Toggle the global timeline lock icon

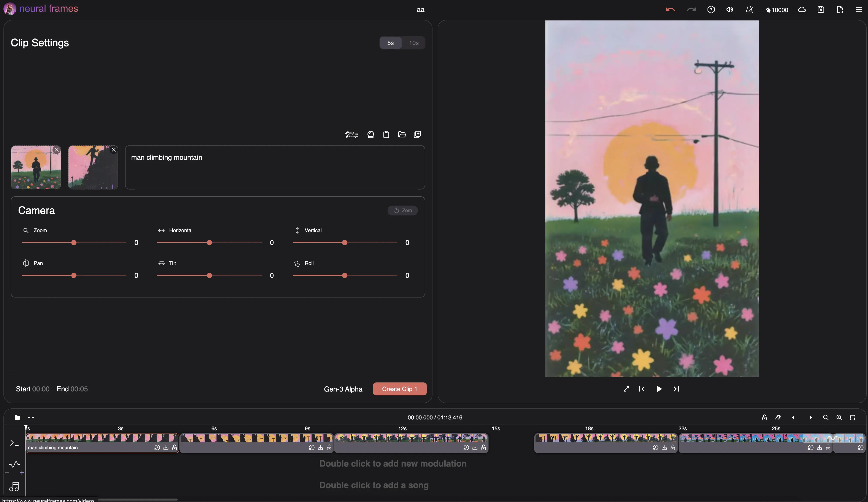click(764, 417)
